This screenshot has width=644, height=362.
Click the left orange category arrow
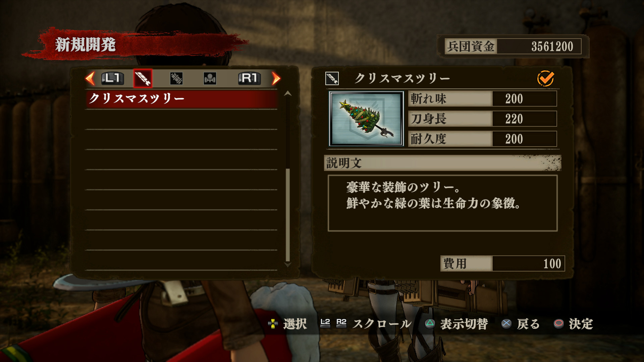pos(90,78)
